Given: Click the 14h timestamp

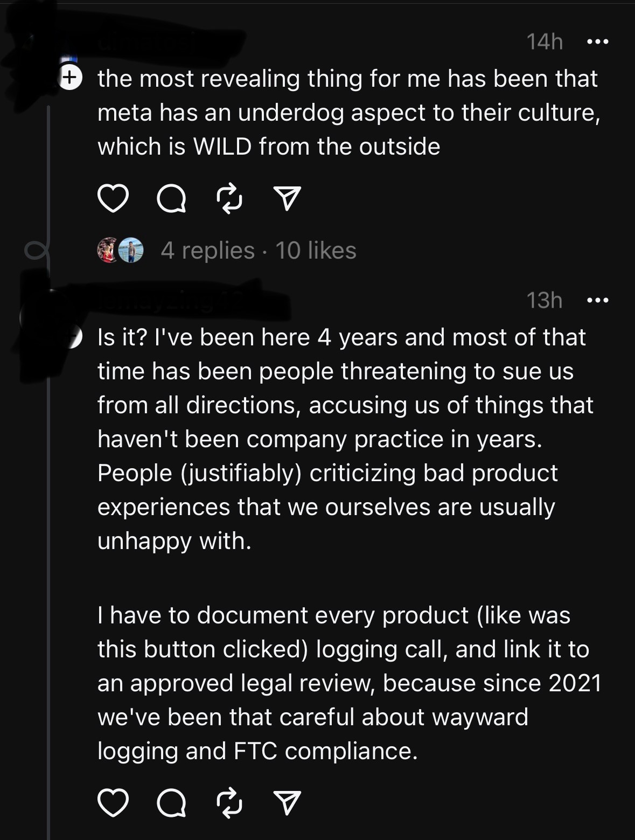Looking at the screenshot, I should (x=545, y=41).
